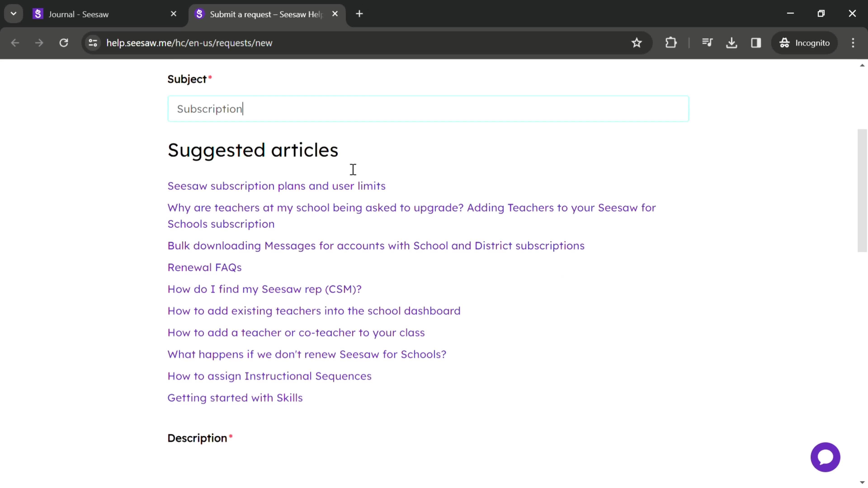Click the Incognito profile indicator
868x488 pixels.
(x=804, y=43)
